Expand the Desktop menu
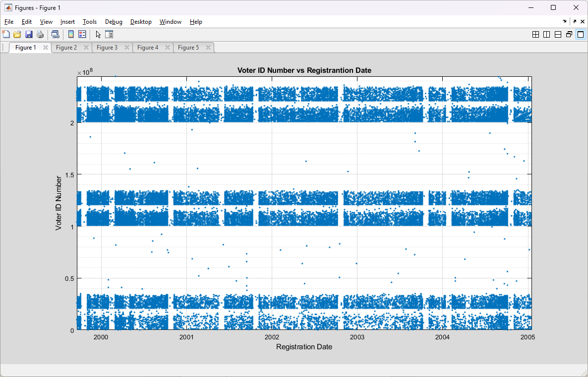Image resolution: width=588 pixels, height=377 pixels. click(141, 22)
